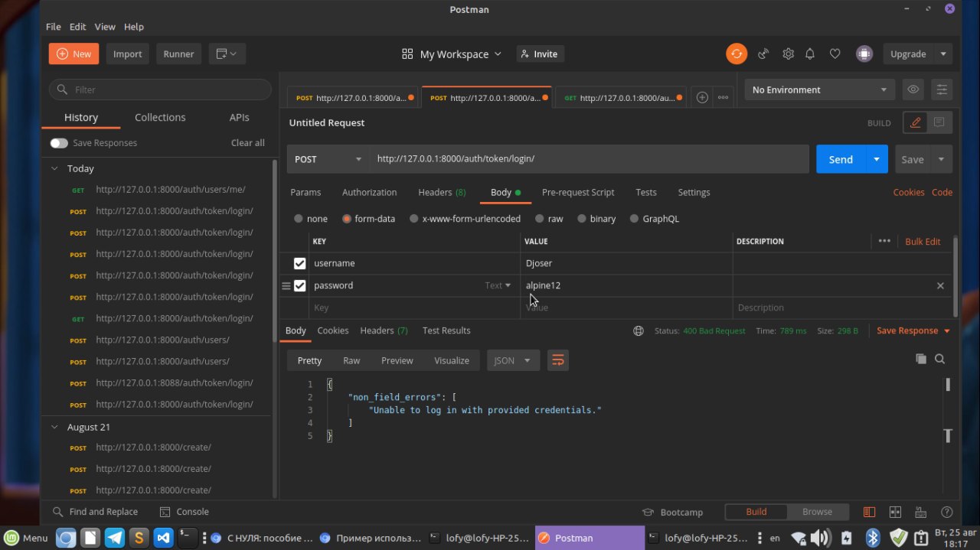Viewport: 980px width, 550px height.
Task: Click the orange New button
Action: point(73,54)
